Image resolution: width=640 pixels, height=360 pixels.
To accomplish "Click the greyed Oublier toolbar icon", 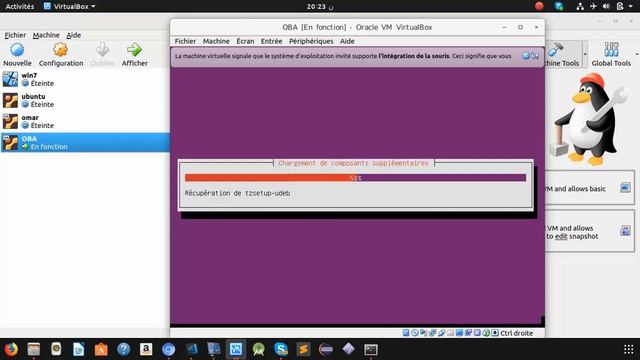I will click(102, 50).
